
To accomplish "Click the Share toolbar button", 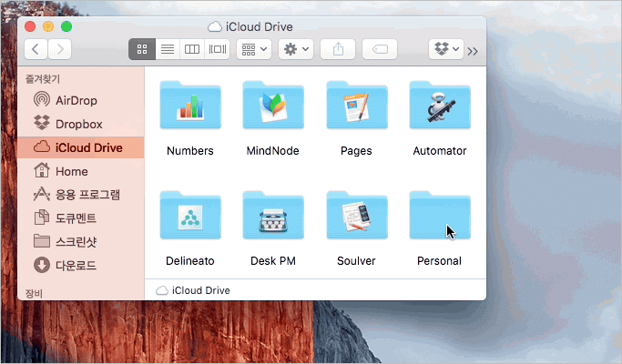I will coord(338,49).
